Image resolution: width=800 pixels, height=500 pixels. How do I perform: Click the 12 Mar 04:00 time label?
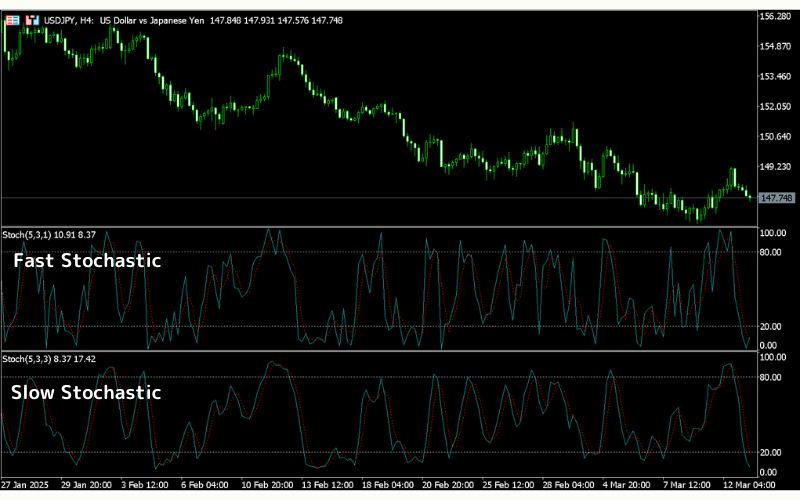pyautogui.click(x=745, y=484)
